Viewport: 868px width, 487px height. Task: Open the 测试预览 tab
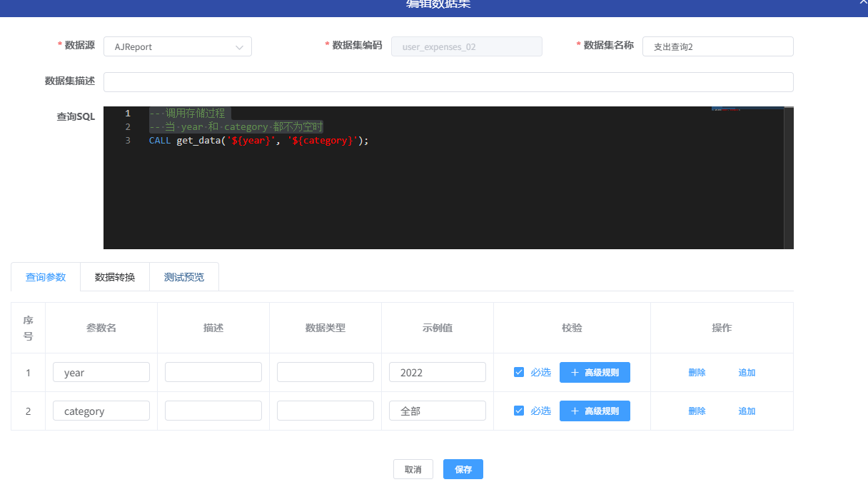(184, 277)
